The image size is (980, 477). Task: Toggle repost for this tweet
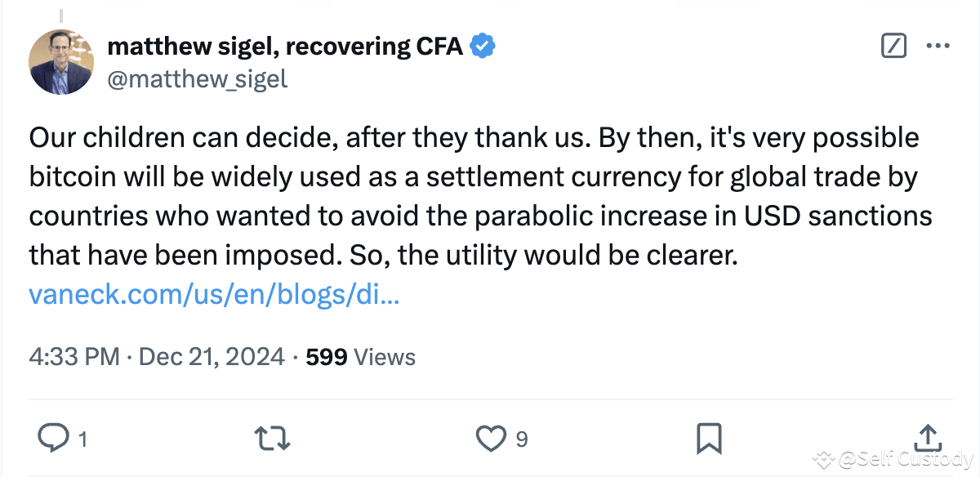(273, 439)
